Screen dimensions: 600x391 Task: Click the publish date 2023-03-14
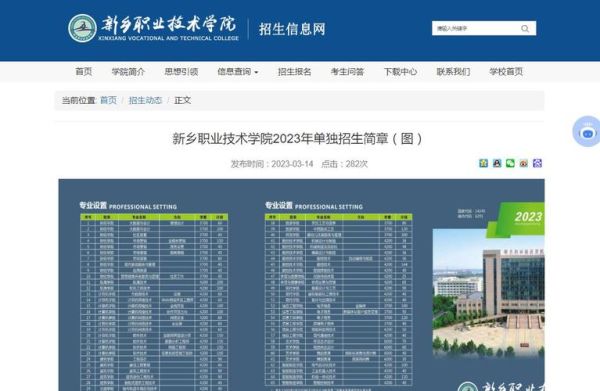292,164
